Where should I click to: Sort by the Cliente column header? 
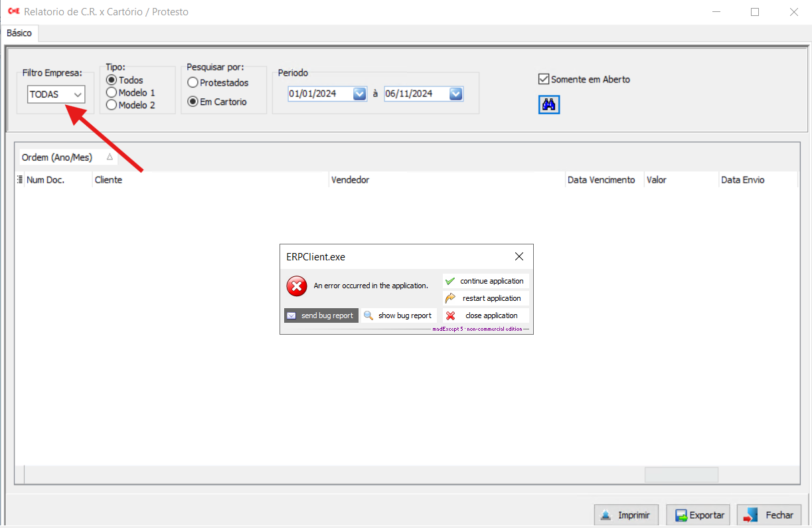coord(210,180)
